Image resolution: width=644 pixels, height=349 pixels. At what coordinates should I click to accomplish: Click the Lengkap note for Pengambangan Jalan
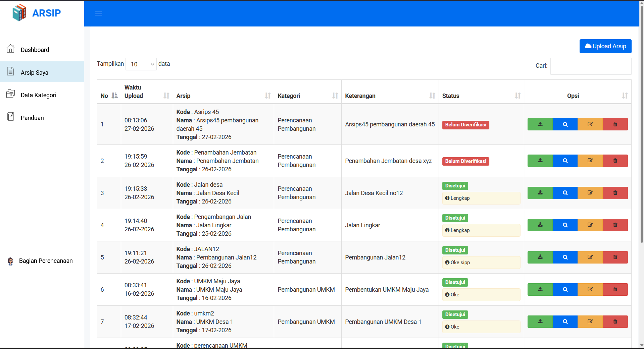pyautogui.click(x=481, y=230)
